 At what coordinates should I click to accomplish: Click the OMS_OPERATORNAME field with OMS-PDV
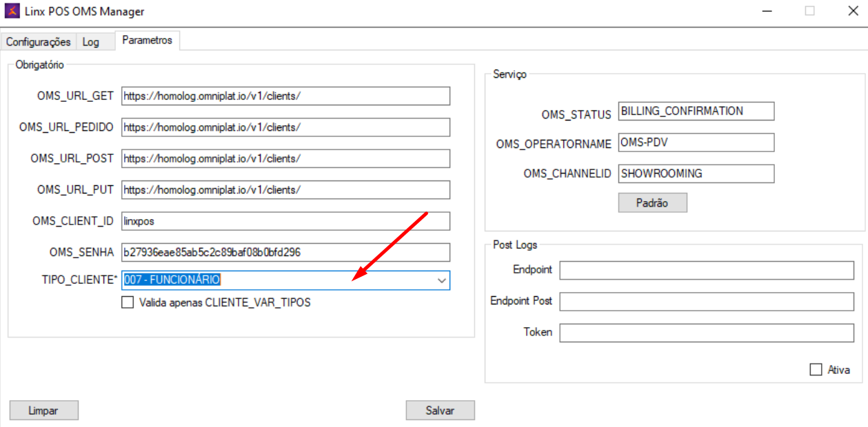pos(696,143)
